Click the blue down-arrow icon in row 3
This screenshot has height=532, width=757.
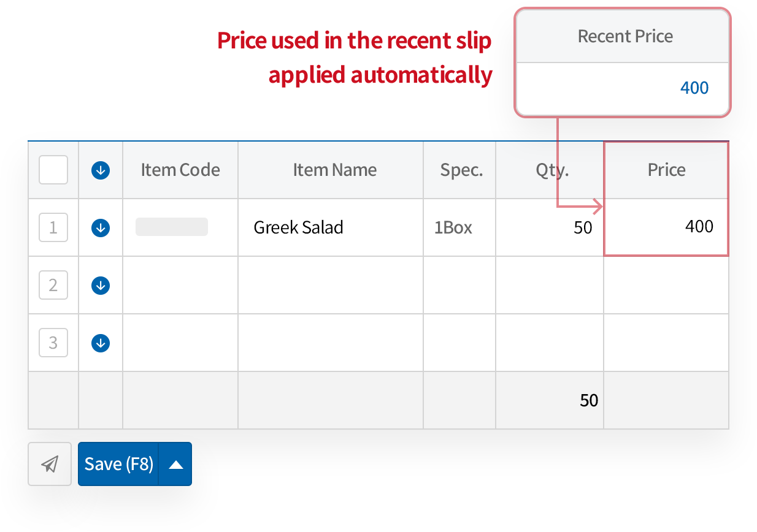100,343
